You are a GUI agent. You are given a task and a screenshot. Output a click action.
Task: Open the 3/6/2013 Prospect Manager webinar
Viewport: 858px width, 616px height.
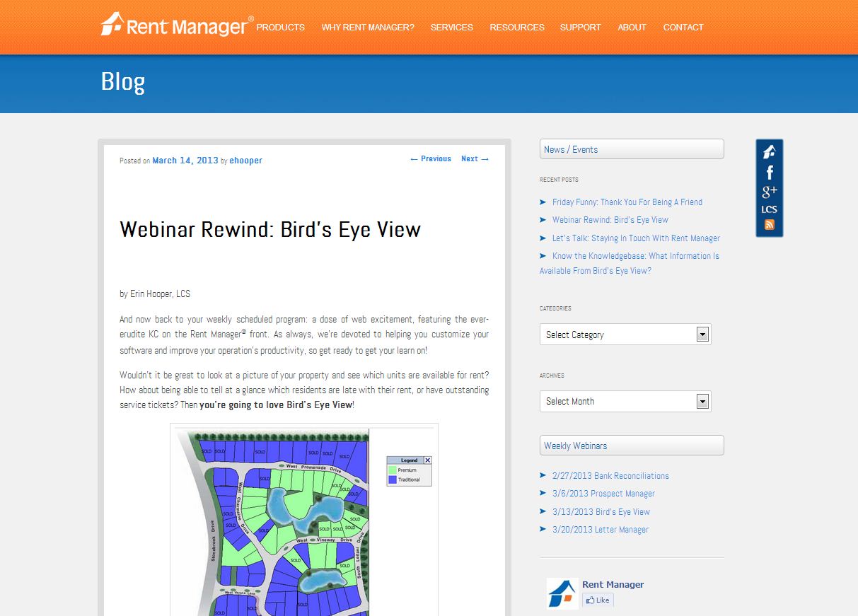(603, 494)
